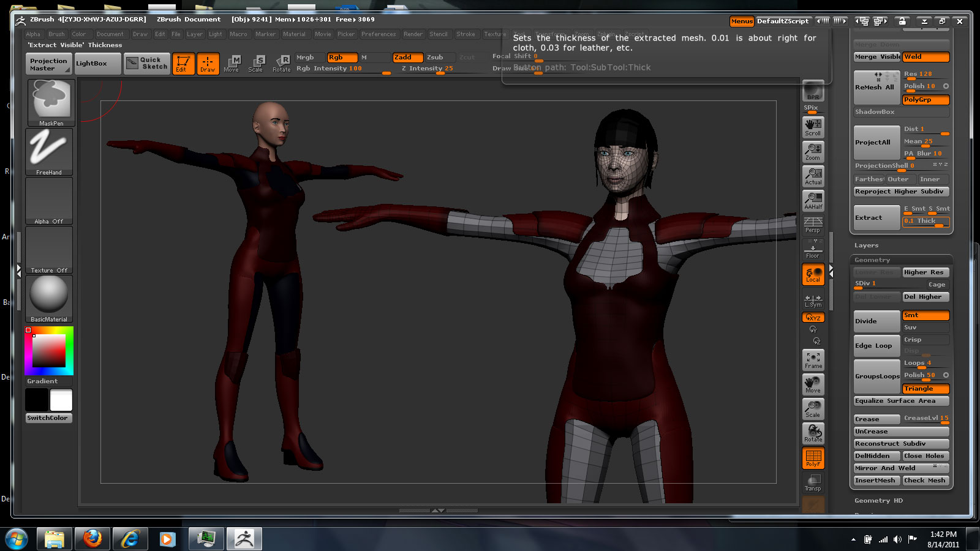
Task: Open the Document menu
Action: [110, 34]
